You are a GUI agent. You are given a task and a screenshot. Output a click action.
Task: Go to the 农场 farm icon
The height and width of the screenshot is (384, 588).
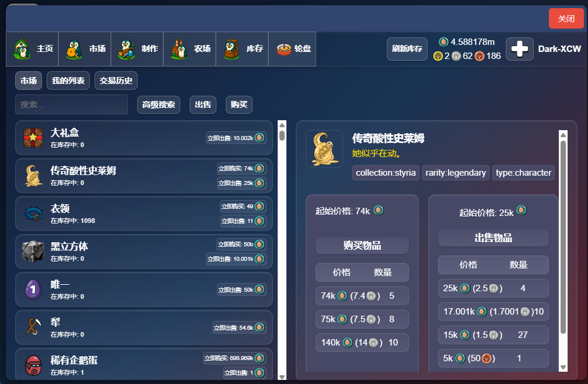tap(179, 49)
